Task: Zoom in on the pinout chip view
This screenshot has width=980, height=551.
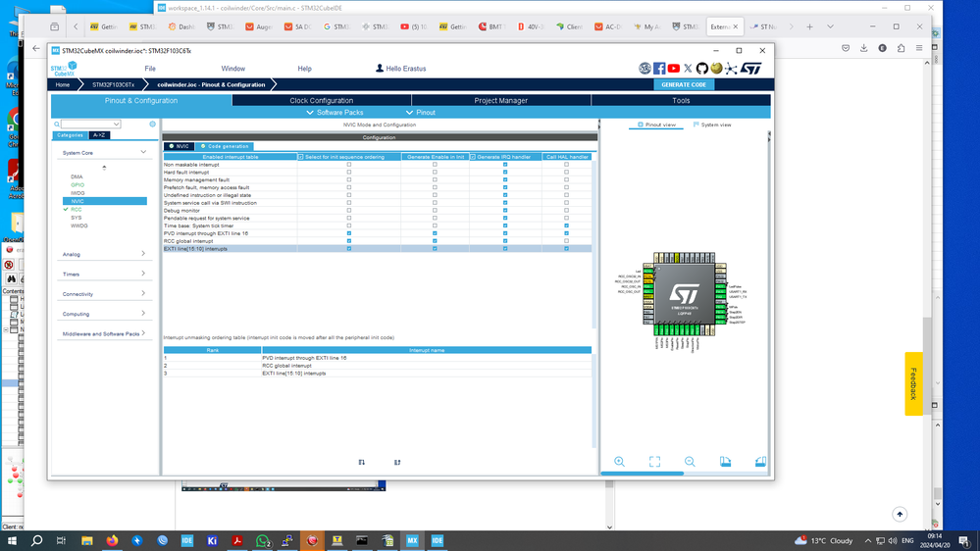Action: 619,462
